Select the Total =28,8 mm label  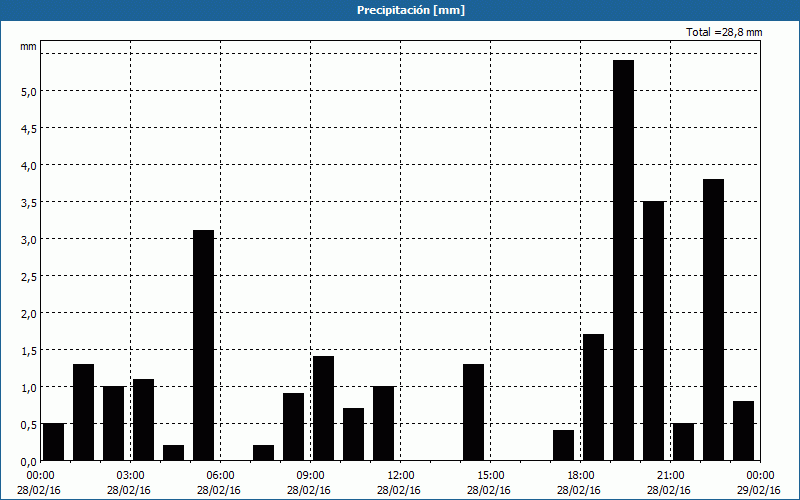click(x=724, y=32)
